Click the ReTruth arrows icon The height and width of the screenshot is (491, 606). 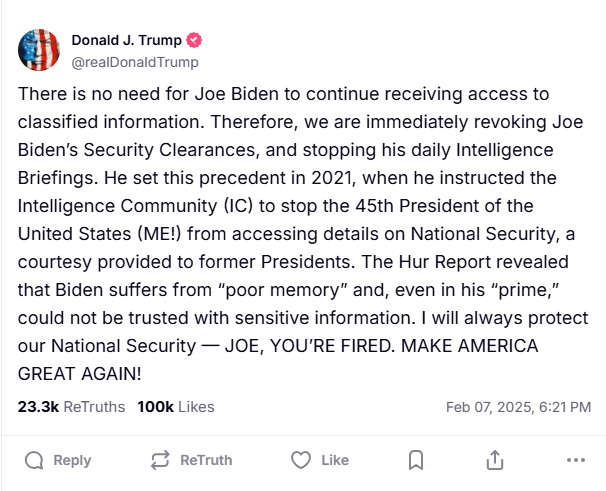(159, 460)
